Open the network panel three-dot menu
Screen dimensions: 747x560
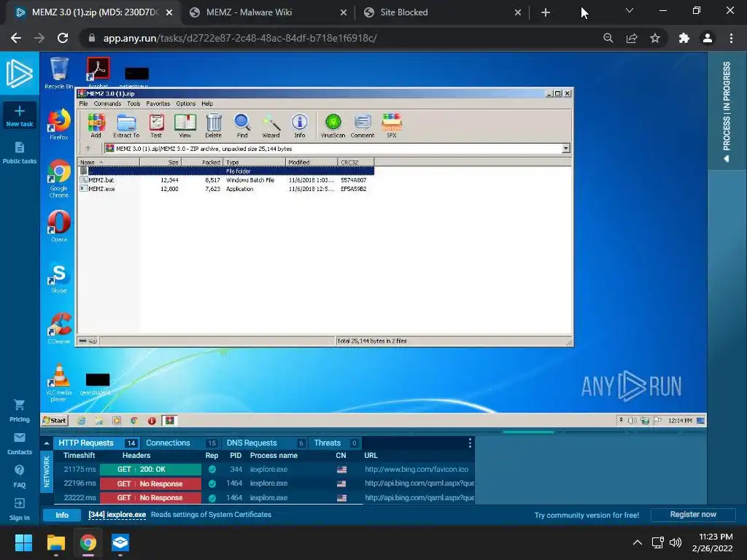pyautogui.click(x=470, y=443)
